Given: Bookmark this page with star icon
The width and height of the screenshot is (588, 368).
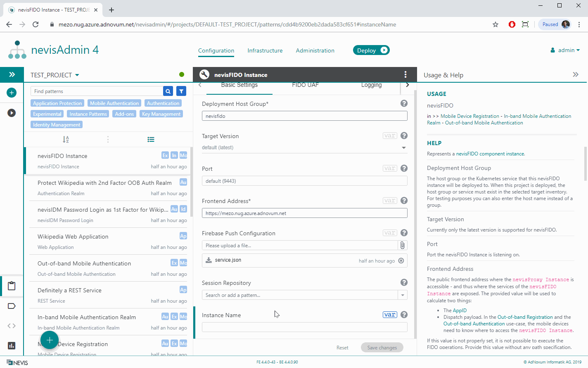Looking at the screenshot, I should coord(496,24).
